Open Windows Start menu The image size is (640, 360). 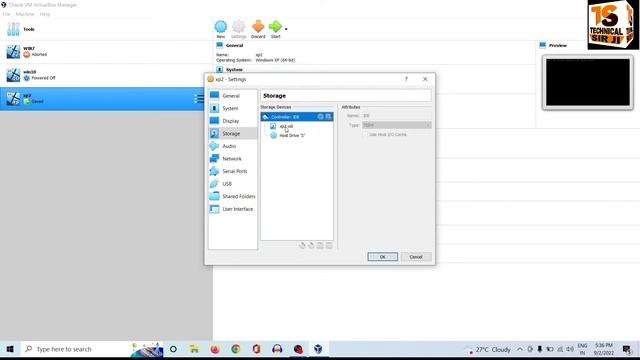point(10,349)
